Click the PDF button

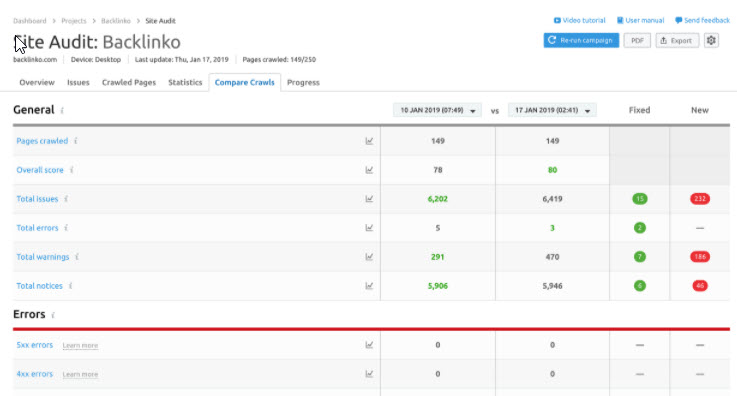pyautogui.click(x=637, y=40)
